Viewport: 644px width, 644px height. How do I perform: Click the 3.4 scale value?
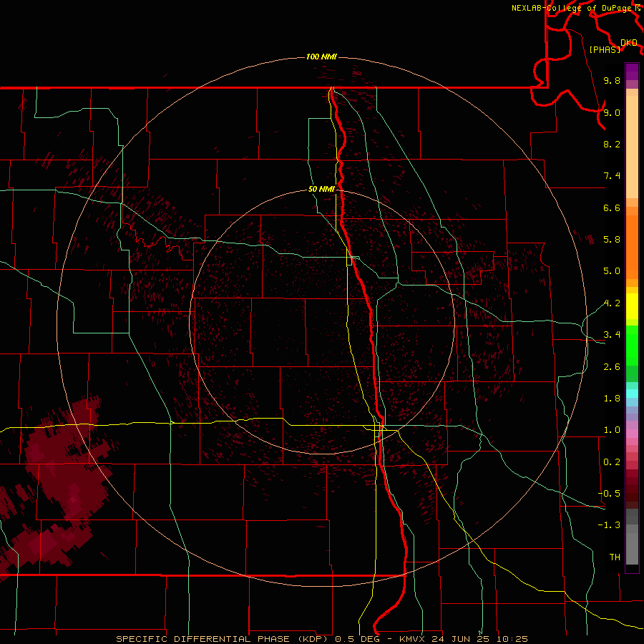click(612, 335)
